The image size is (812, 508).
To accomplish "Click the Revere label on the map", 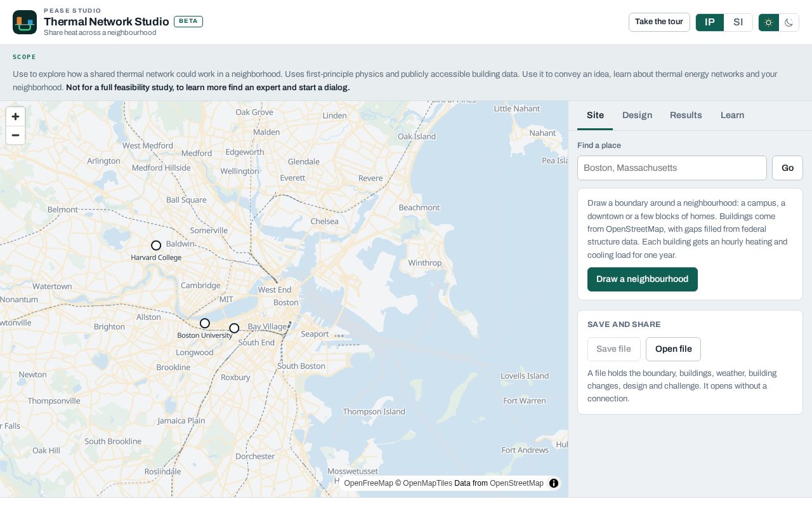I will [370, 178].
